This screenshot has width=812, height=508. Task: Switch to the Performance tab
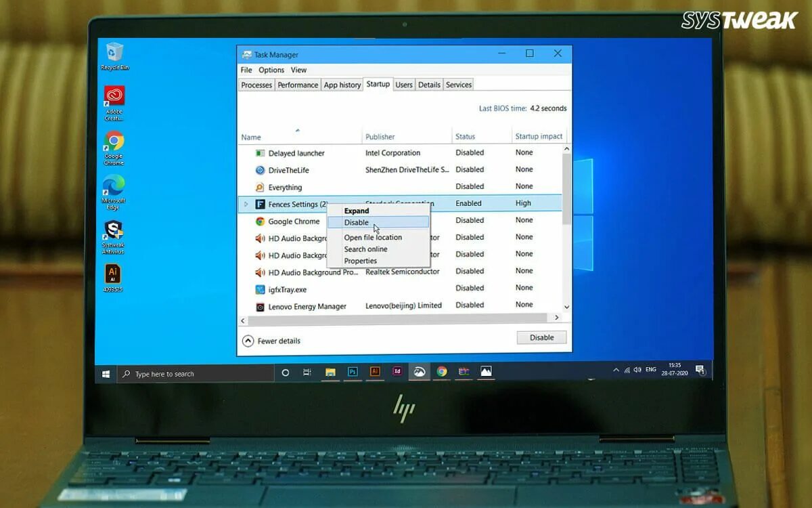298,85
